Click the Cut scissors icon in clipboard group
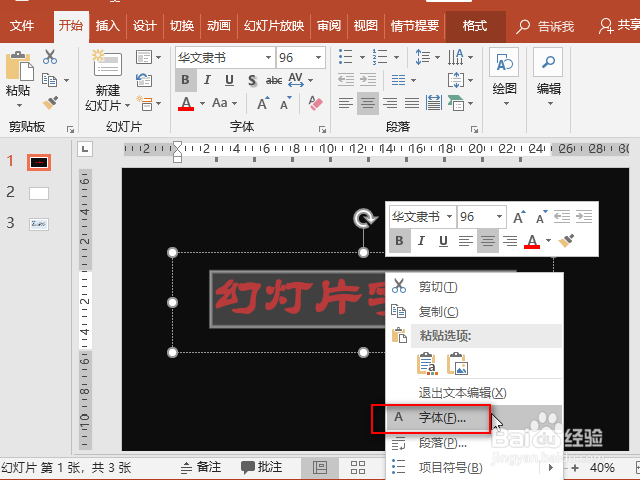Viewport: 640px width, 480px height. [50, 57]
